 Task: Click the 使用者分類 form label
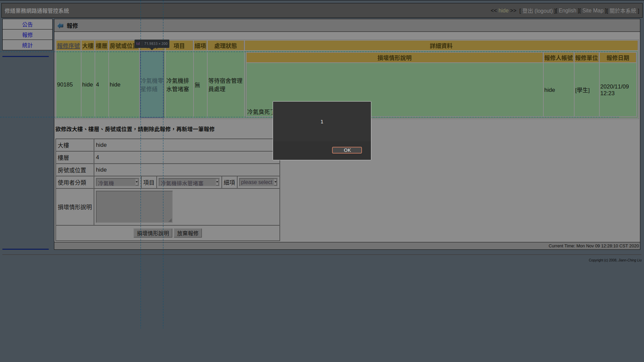coord(72,183)
